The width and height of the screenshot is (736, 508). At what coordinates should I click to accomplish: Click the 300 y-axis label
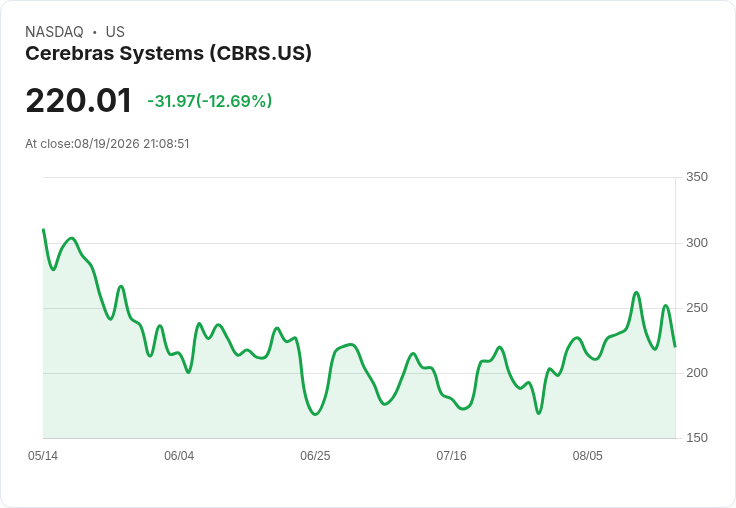(x=697, y=243)
